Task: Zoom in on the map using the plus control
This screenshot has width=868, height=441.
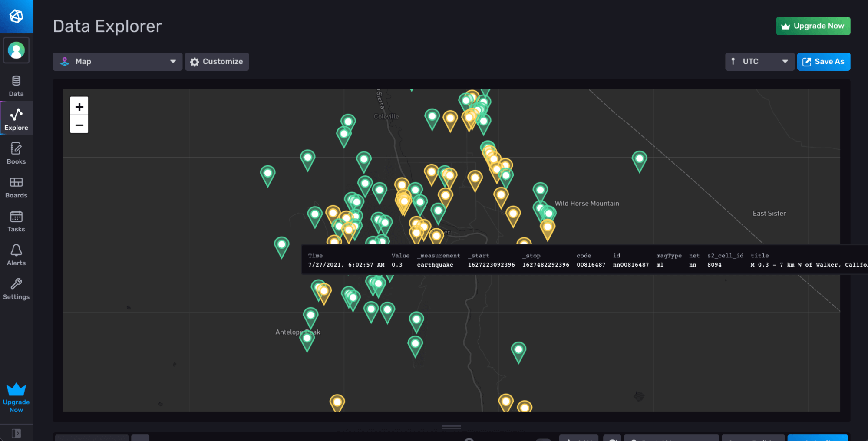Action: [x=79, y=106]
